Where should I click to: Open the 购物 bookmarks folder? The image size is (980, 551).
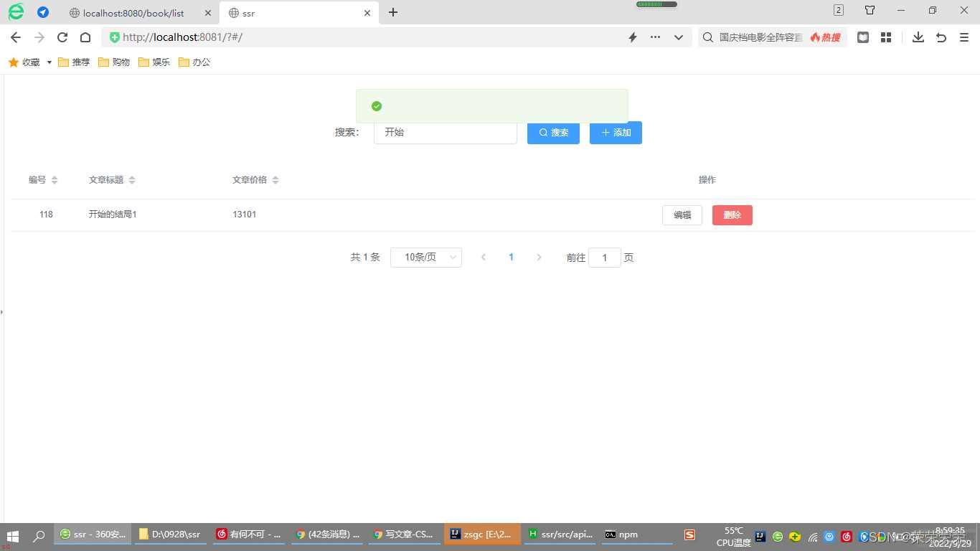click(x=114, y=62)
